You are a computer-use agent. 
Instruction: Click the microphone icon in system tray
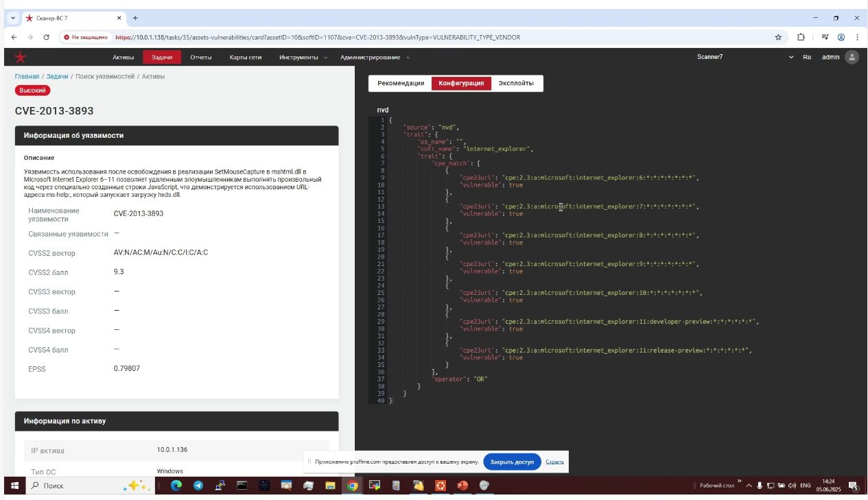[760, 486]
